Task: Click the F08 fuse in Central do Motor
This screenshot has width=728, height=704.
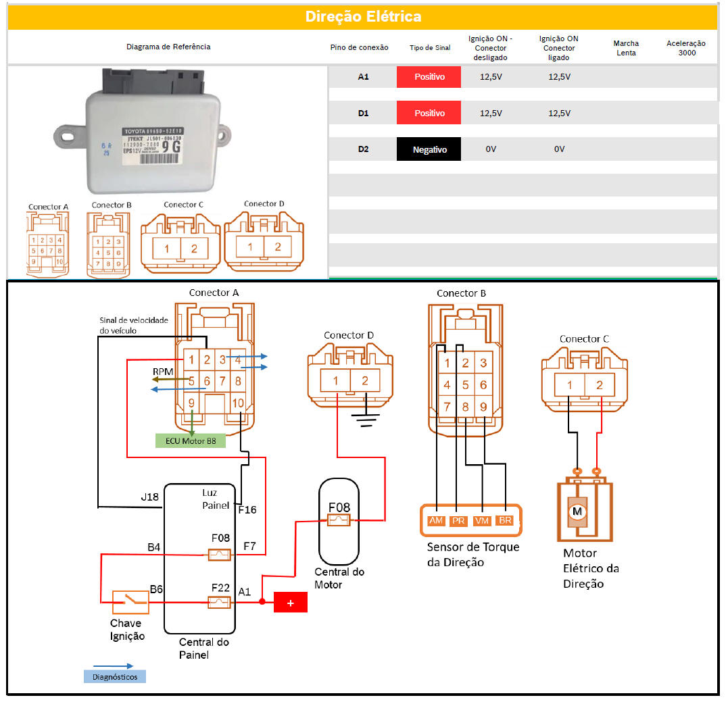Action: (339, 520)
